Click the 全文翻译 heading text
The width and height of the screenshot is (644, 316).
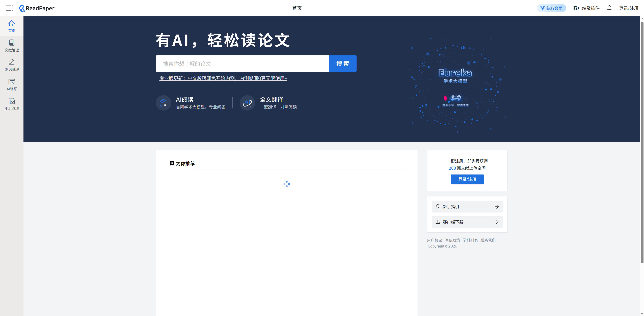point(271,100)
